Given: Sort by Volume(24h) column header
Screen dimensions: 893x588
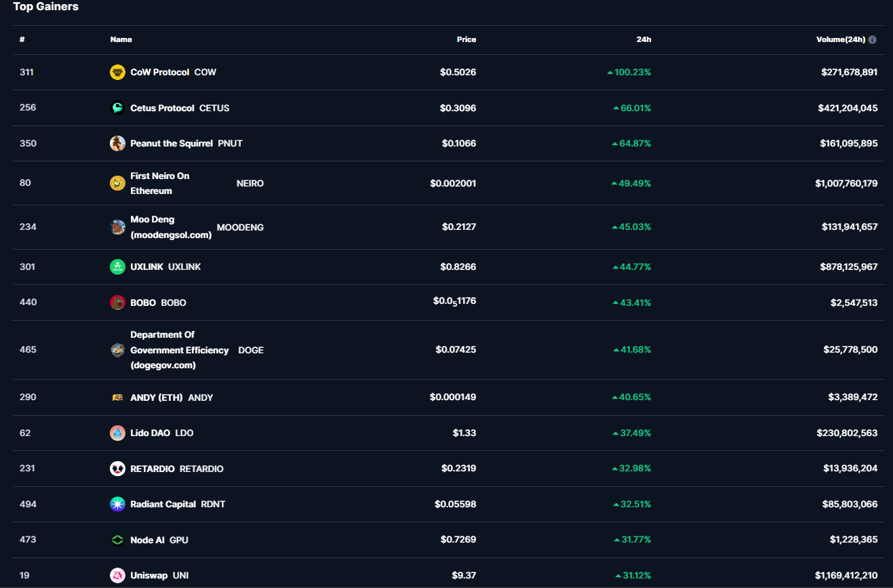Looking at the screenshot, I should point(840,40).
